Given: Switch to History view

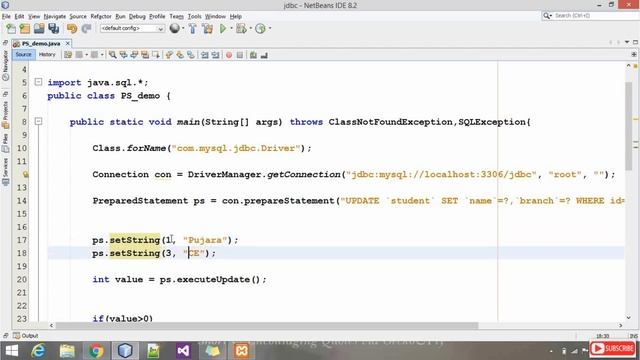Looking at the screenshot, I should [47, 55].
